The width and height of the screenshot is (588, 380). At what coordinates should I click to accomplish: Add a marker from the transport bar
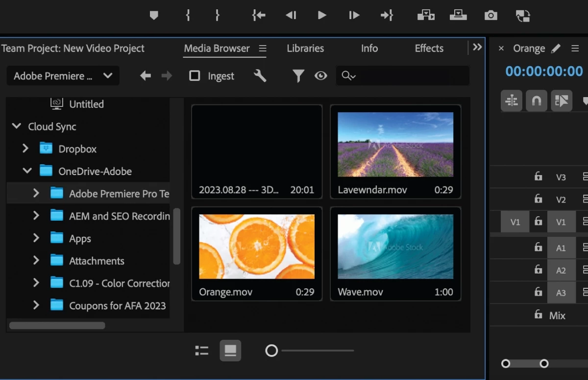click(154, 15)
